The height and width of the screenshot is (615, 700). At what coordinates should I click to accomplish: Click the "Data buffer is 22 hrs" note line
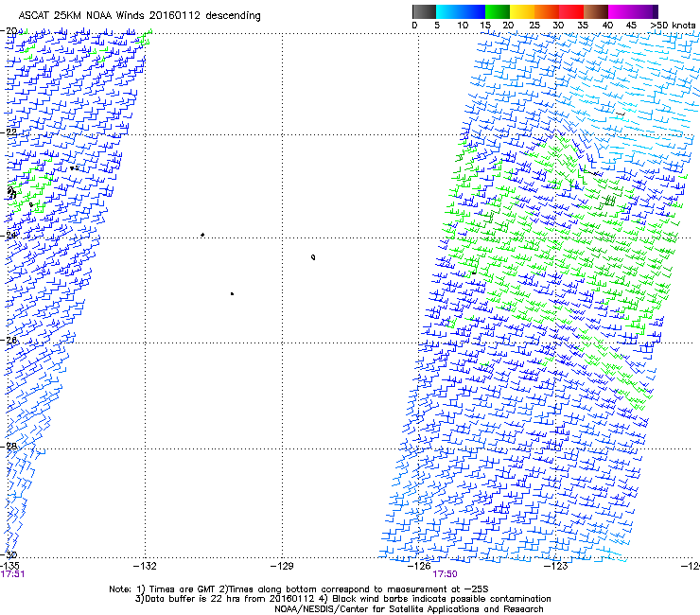[342, 599]
